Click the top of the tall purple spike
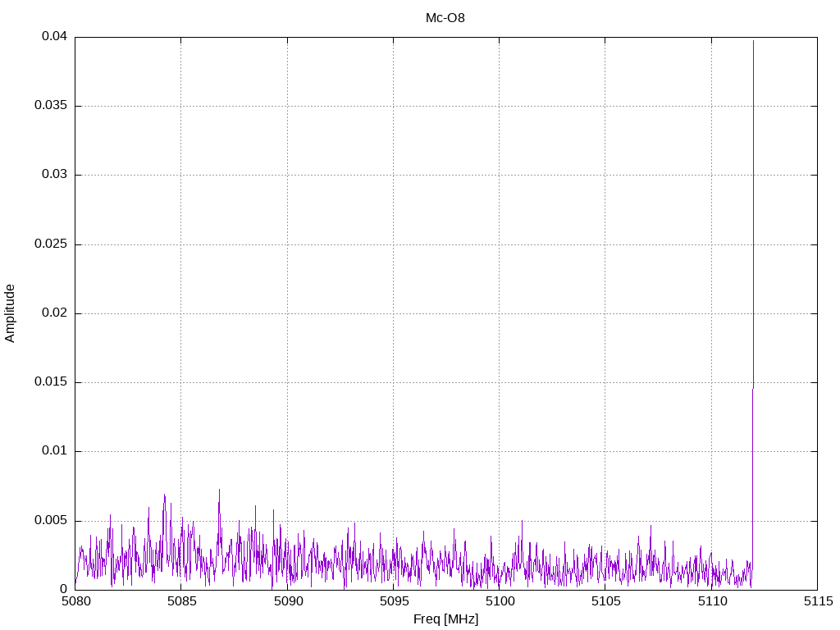Image resolution: width=840 pixels, height=630 pixels. [753, 41]
